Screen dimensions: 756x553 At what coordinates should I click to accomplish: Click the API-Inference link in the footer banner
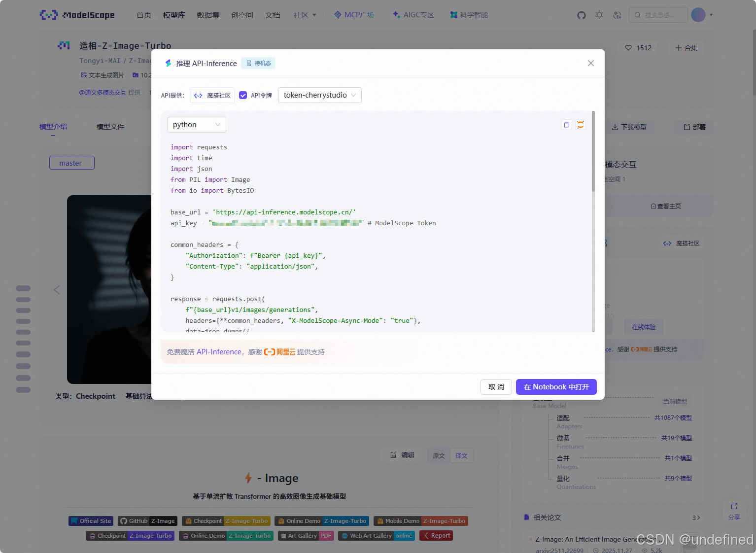click(x=219, y=352)
